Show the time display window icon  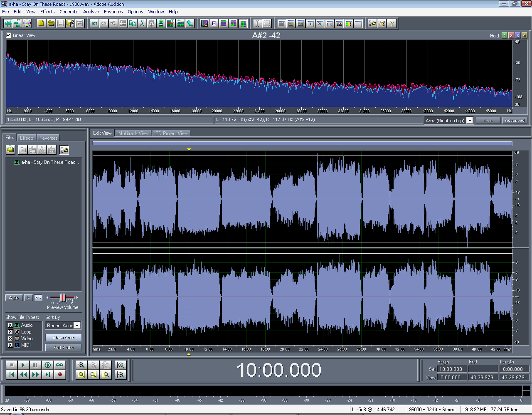coord(330,24)
